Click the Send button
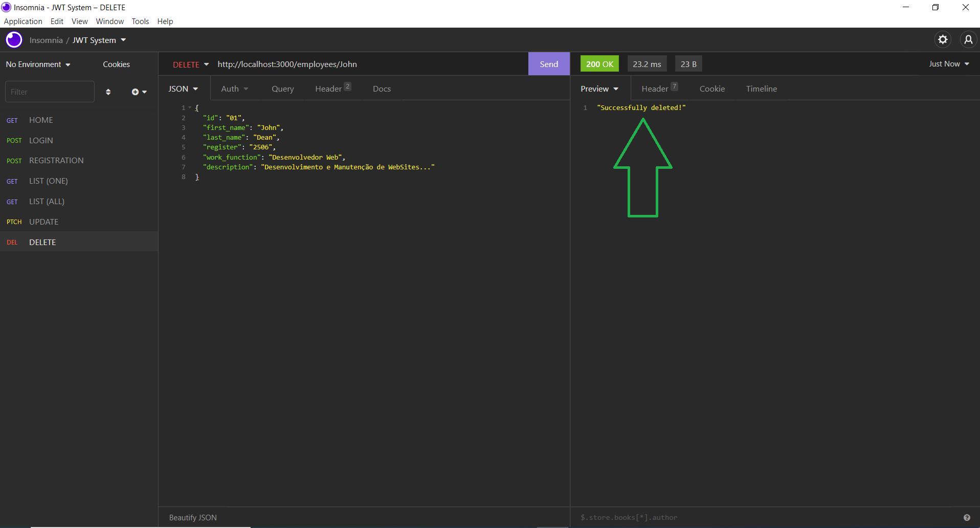 tap(548, 63)
